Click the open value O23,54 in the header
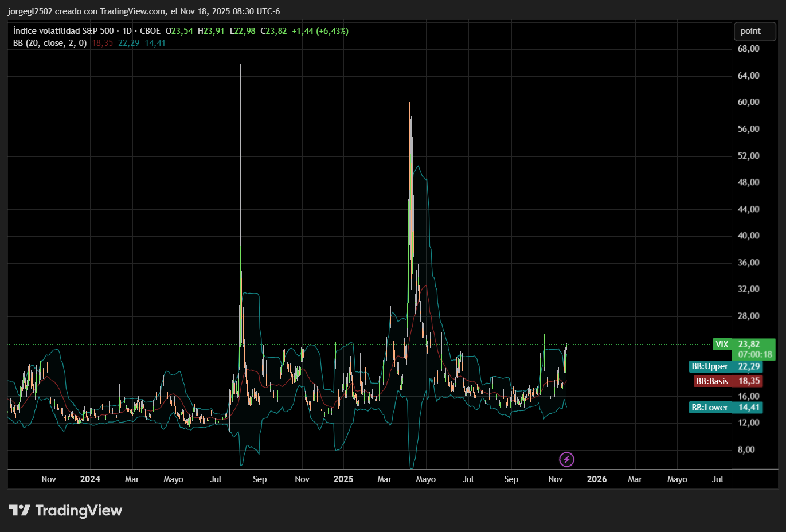Screen dimensions: 786x532 click(x=179, y=31)
